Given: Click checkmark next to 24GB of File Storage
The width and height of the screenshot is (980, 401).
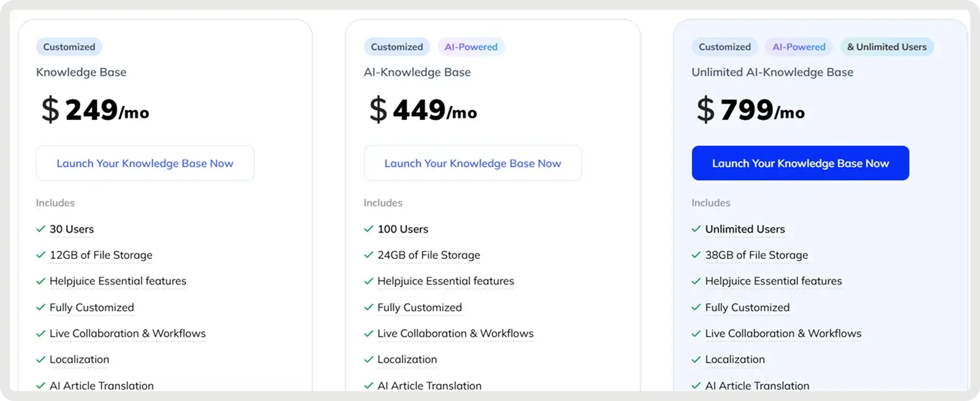Looking at the screenshot, I should coord(369,255).
